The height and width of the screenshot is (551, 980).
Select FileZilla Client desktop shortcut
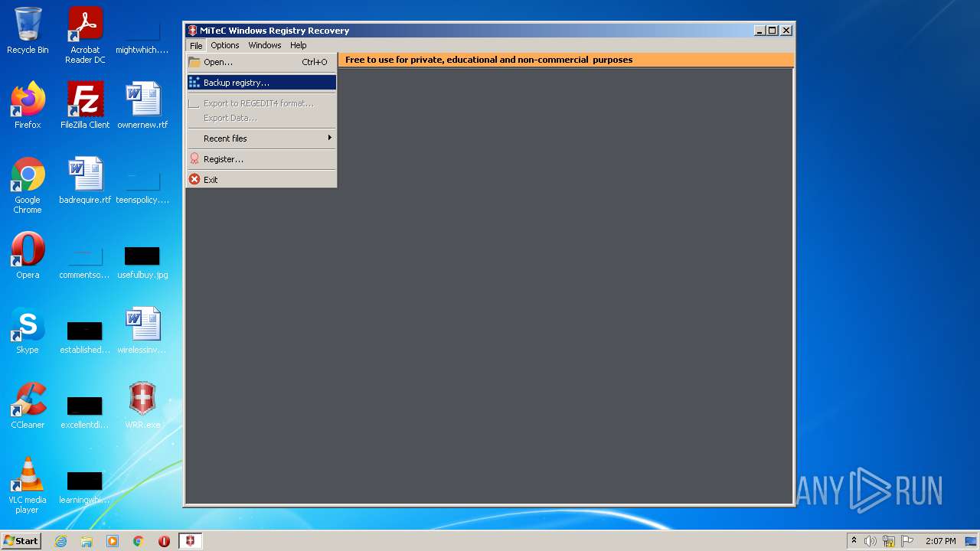[85, 106]
